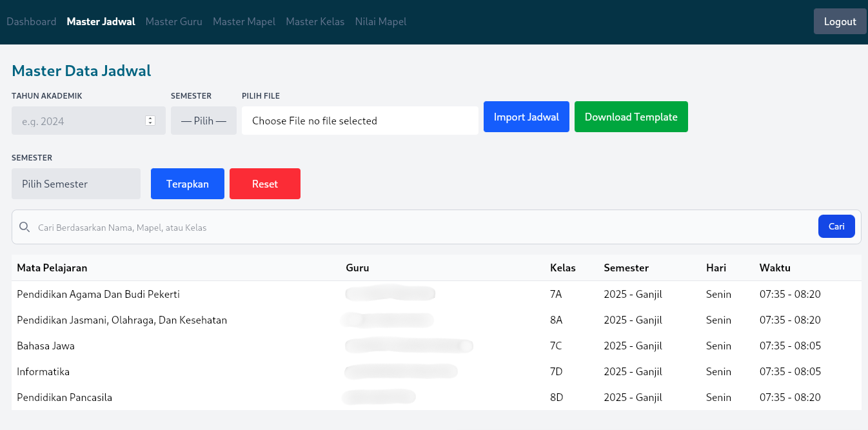Viewport: 868px width, 430px height.
Task: Click the Tahun Akademik stepper up arrow
Action: [150, 117]
